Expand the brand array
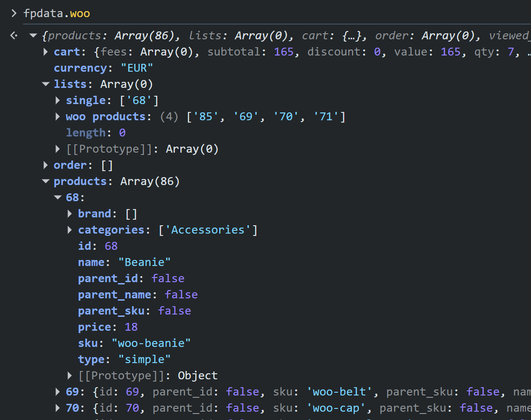 point(69,214)
